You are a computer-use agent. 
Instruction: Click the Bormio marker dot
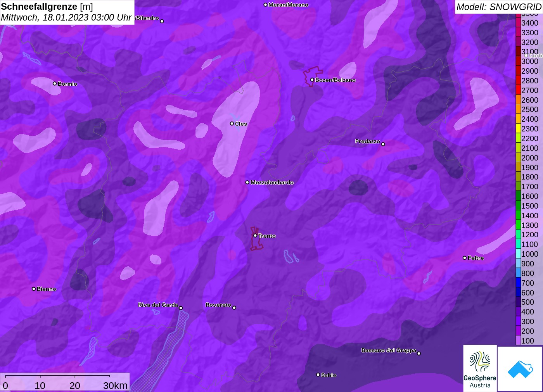tap(55, 83)
